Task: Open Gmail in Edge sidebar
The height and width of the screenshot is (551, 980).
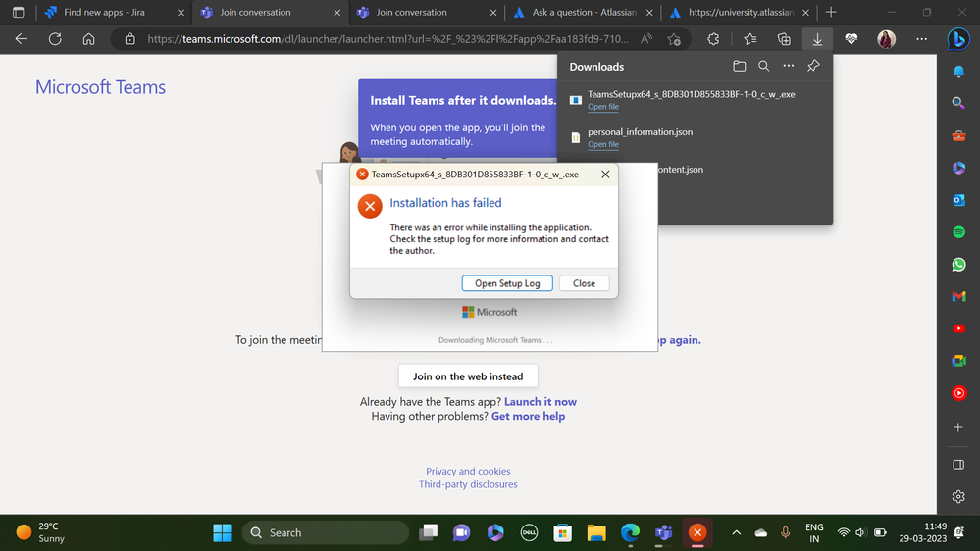Action: coord(958,297)
